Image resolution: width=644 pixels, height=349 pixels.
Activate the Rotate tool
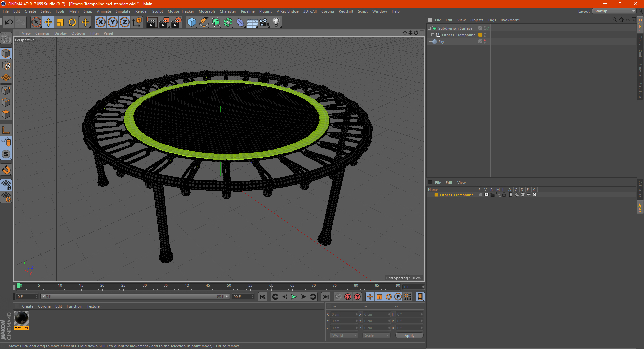pyautogui.click(x=72, y=22)
